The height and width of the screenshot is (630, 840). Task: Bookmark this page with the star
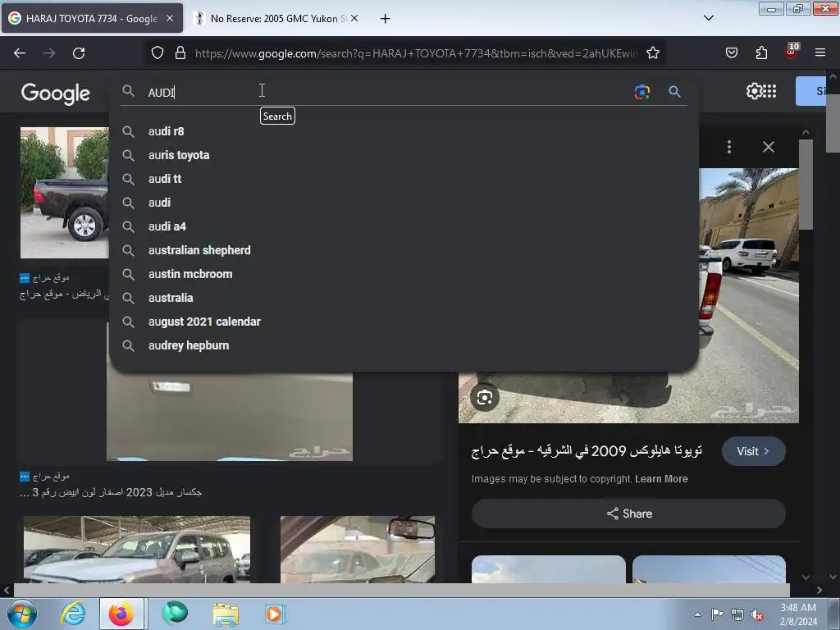[x=652, y=53]
